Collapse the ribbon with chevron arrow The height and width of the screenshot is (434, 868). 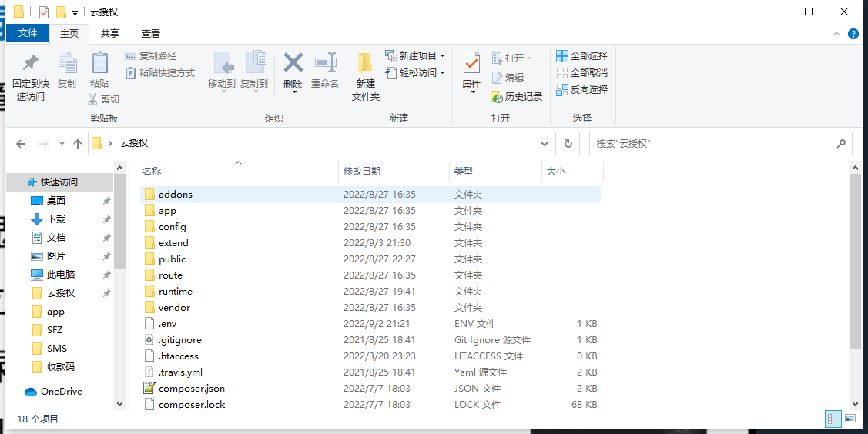[x=836, y=34]
